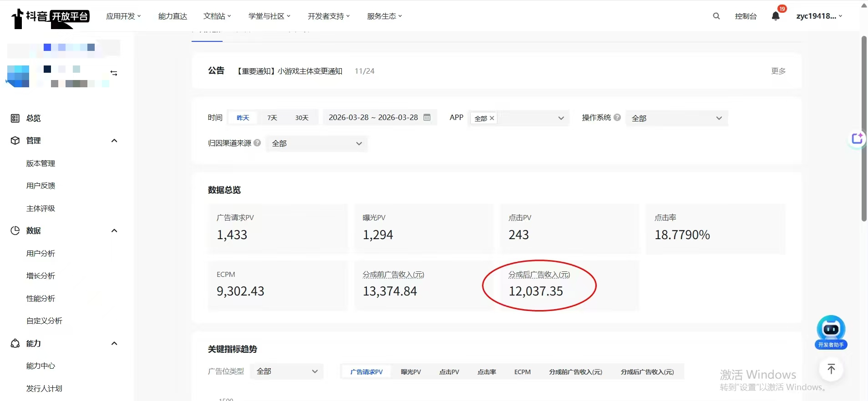Open 发行人计划 in sidebar

point(44,388)
